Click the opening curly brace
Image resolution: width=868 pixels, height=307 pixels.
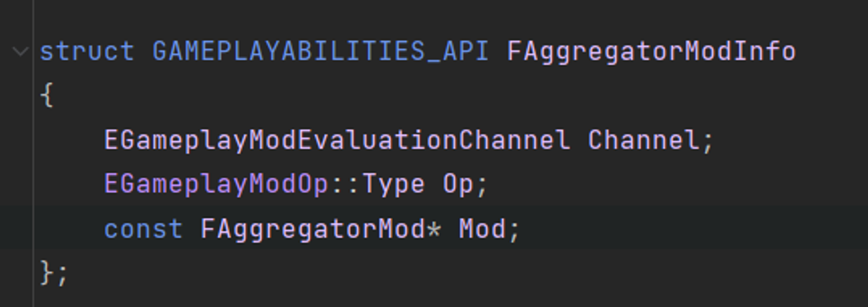click(47, 95)
